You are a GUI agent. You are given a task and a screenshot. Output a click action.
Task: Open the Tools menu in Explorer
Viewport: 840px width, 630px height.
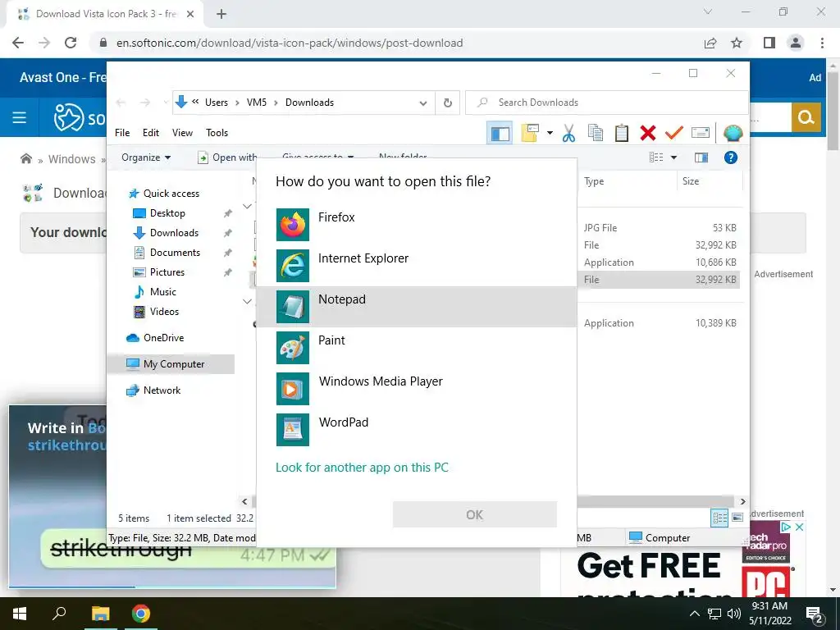tap(217, 133)
